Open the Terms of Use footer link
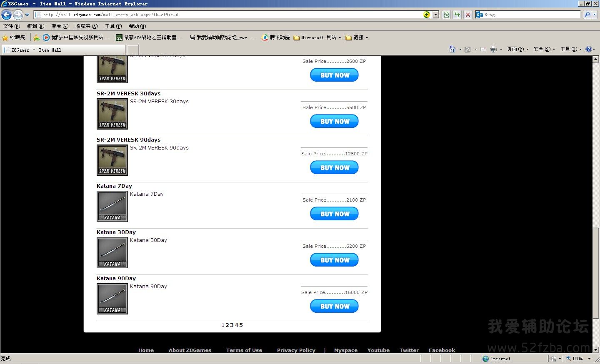Viewport: 600px width, 364px height. pos(244,350)
